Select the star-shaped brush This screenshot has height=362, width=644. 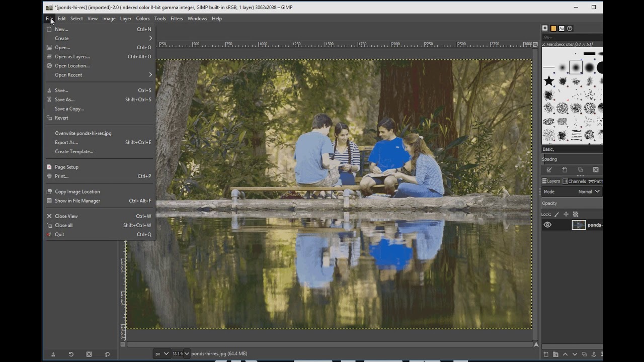click(549, 81)
